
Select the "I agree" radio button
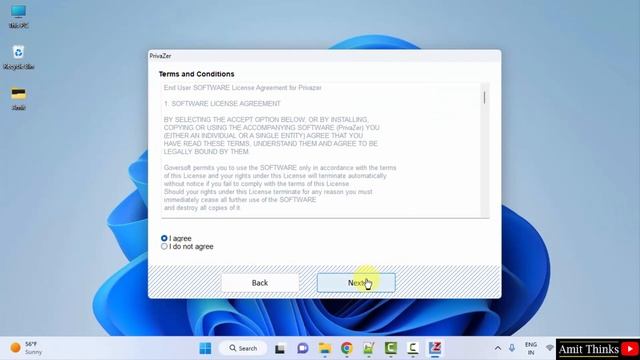click(164, 238)
